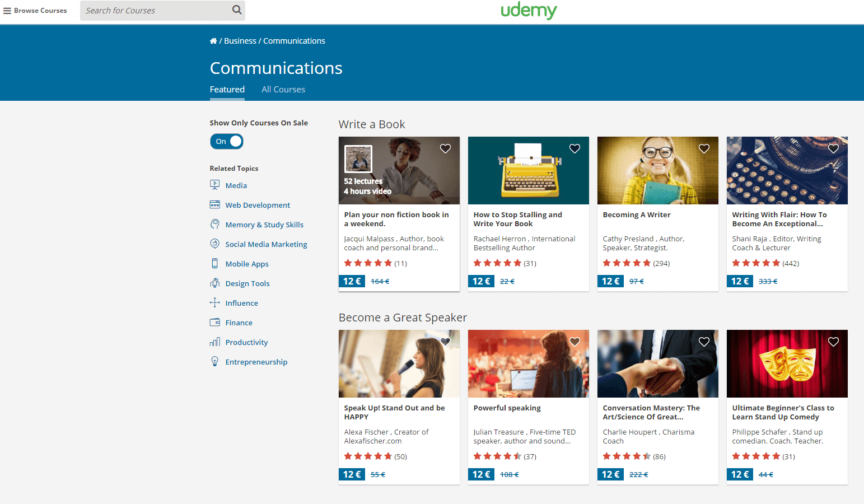864x504 pixels.
Task: Expand the Browse Courses hamburger menu
Action: tap(7, 10)
